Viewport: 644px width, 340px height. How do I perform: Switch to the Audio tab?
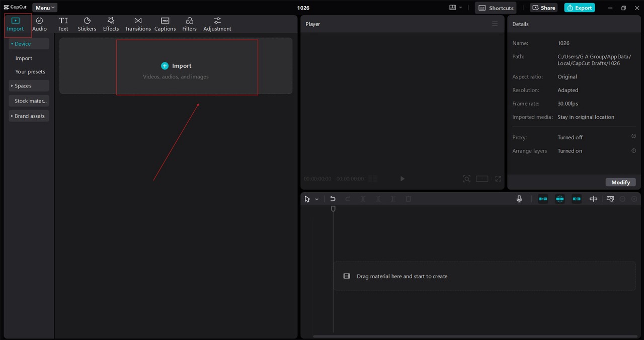point(39,24)
